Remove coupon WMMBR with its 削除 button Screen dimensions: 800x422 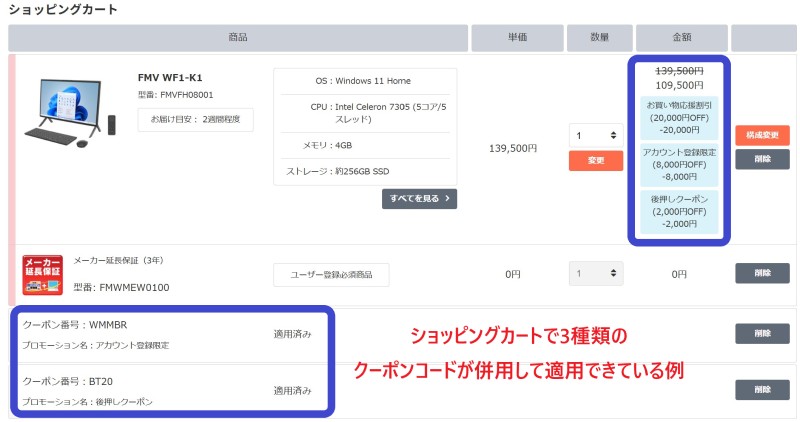click(x=762, y=334)
